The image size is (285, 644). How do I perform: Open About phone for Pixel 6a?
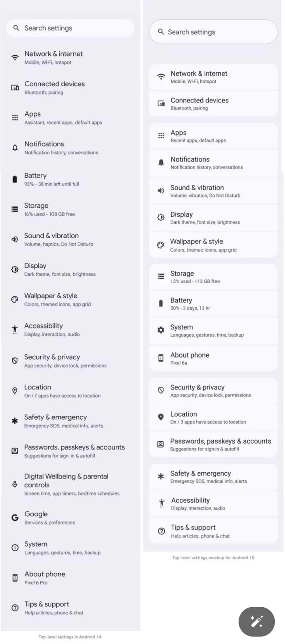pyautogui.click(x=213, y=358)
